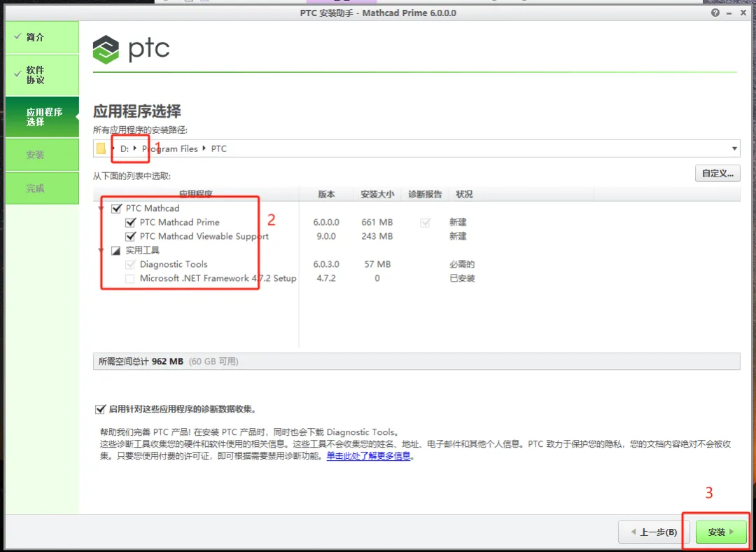The height and width of the screenshot is (552, 756).
Task: Click the arrow after D: in path
Action: pos(135,149)
